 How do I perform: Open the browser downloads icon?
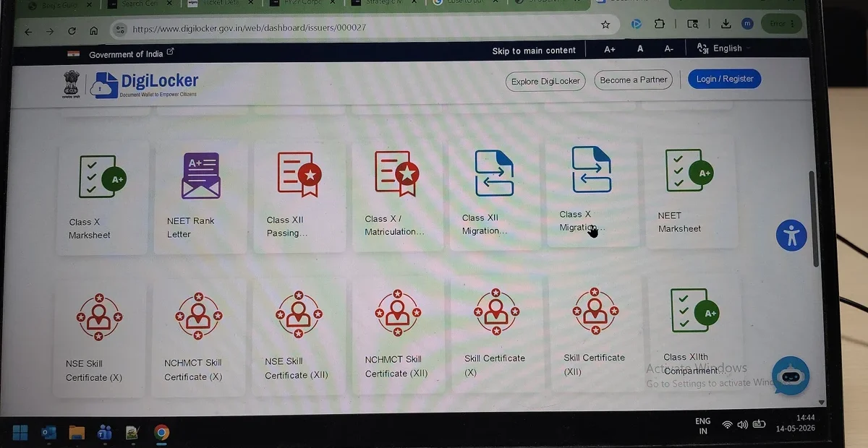(x=726, y=24)
